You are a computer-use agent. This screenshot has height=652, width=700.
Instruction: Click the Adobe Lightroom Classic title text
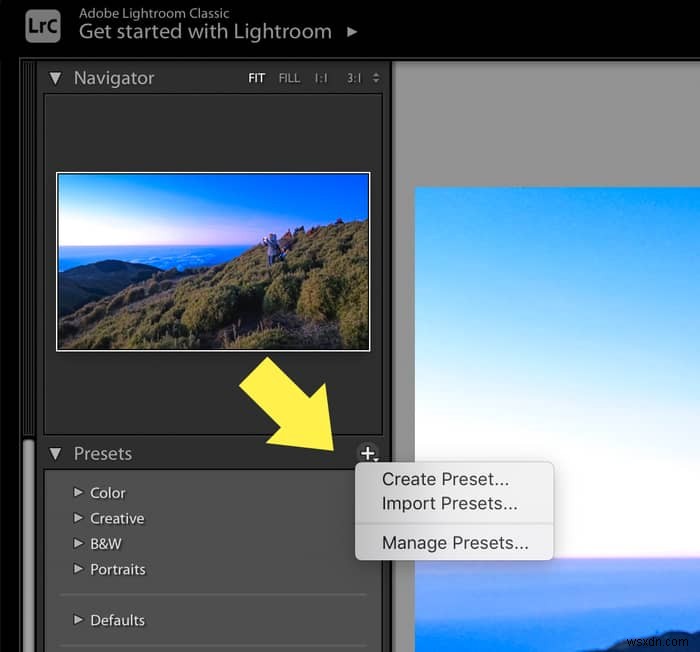tap(154, 13)
